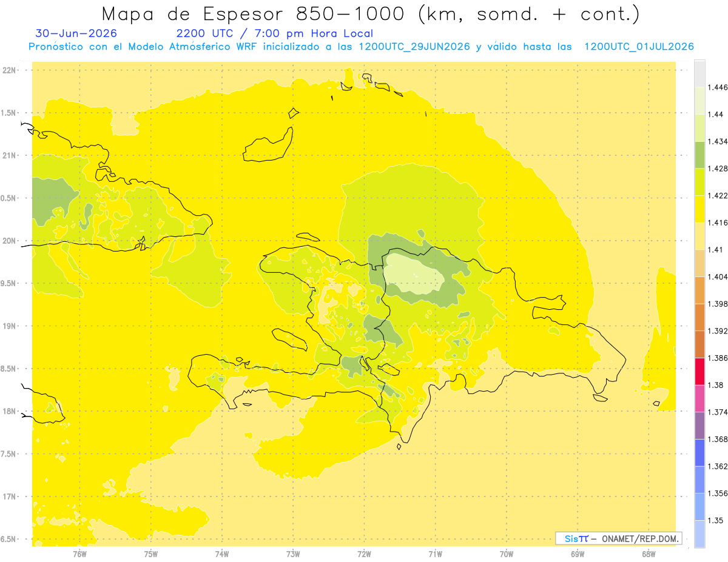Click the legend value 1.362
Screen dimensions: 728x562
718,466
